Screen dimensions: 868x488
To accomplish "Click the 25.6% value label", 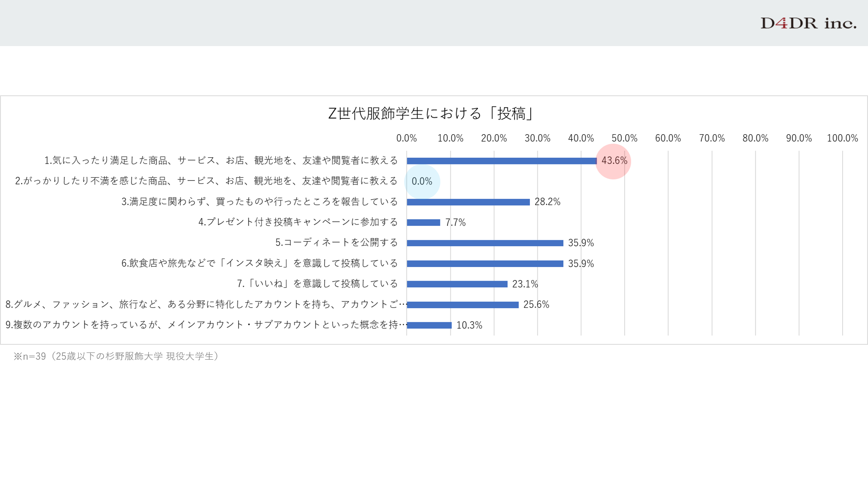I will tap(536, 305).
